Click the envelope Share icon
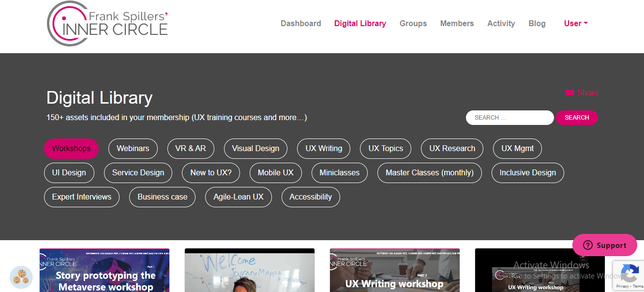Screen dimensions: 644x292 click(569, 92)
